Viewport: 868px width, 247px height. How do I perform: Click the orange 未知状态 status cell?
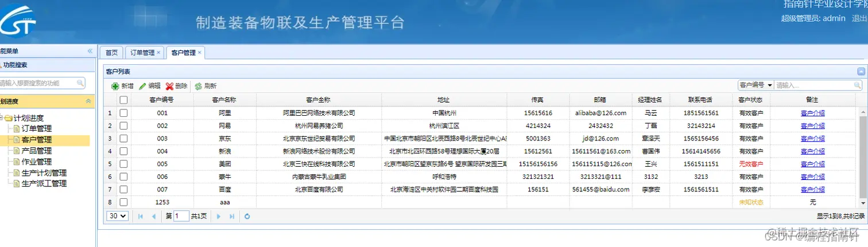point(751,202)
